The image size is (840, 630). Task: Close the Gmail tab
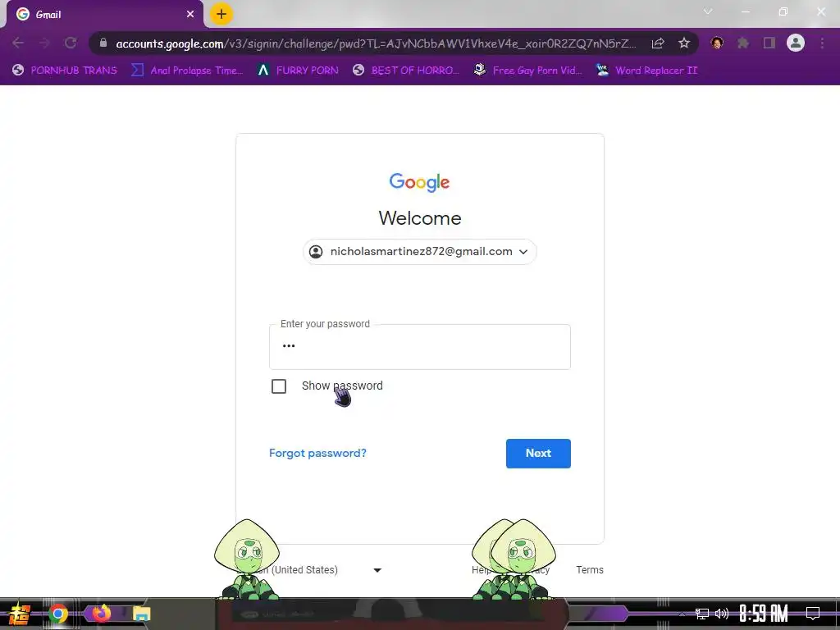coord(190,15)
